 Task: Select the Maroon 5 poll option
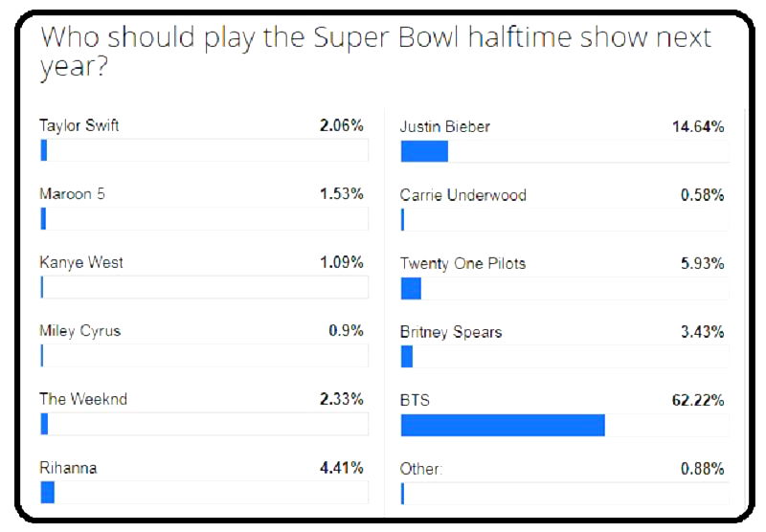pos(72,194)
